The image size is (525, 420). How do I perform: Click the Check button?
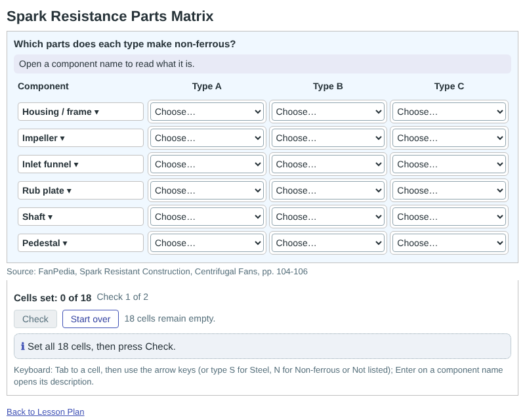tap(35, 319)
